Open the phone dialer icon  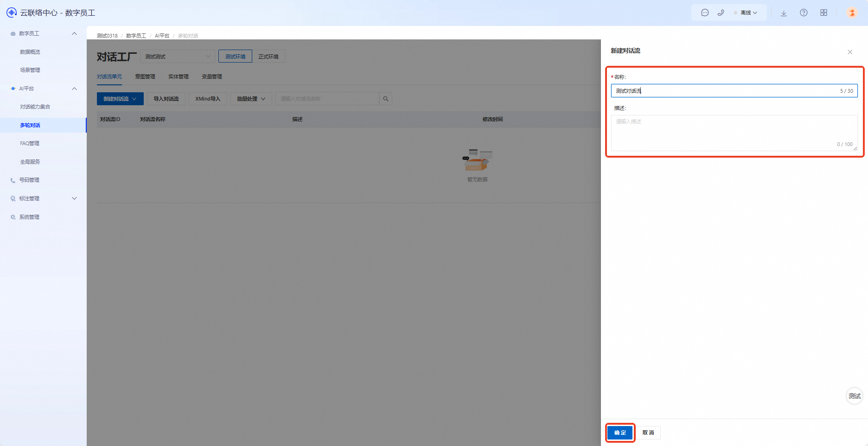(721, 13)
